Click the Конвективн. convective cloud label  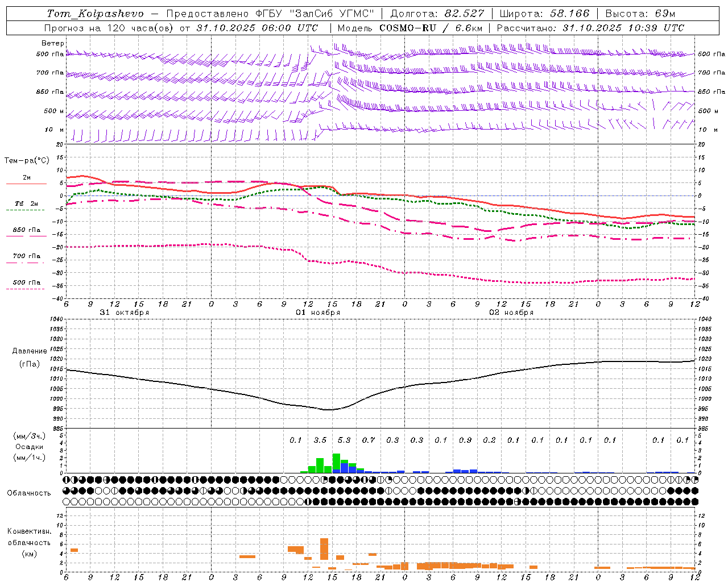click(29, 531)
